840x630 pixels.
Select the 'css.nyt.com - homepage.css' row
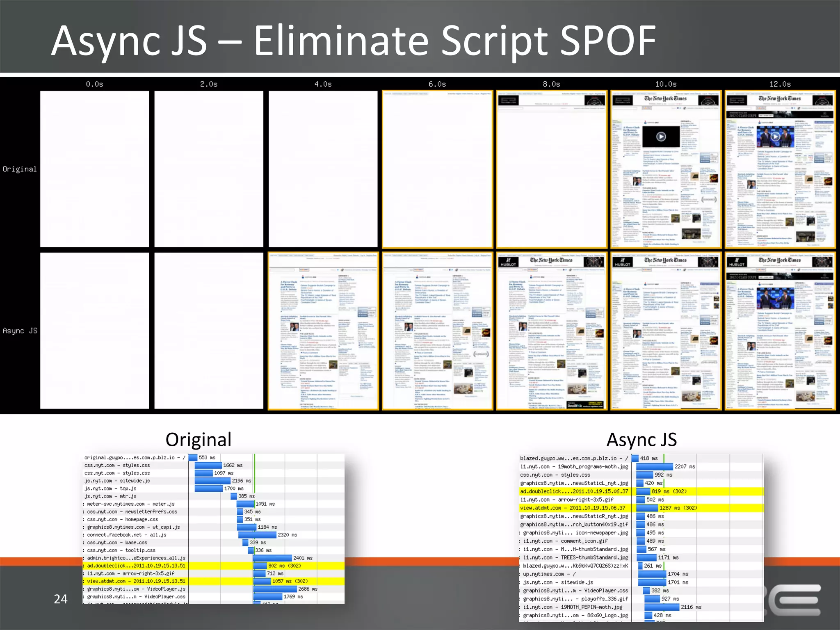point(213,519)
